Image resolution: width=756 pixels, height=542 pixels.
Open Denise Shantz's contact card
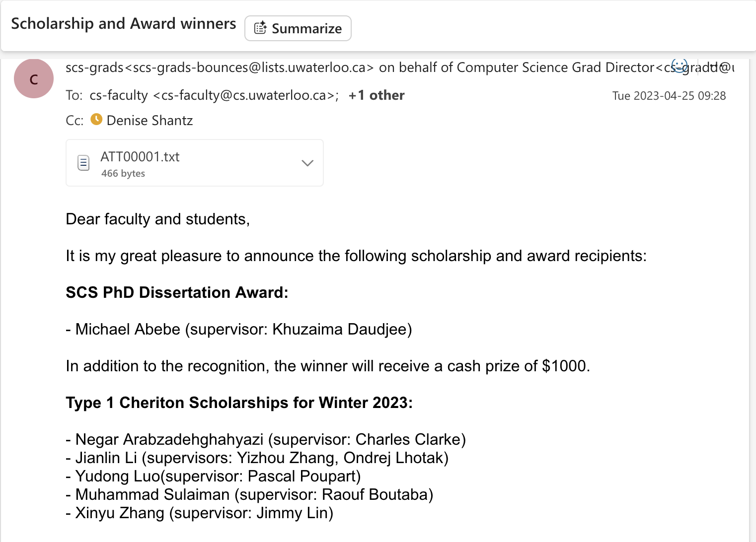(150, 121)
